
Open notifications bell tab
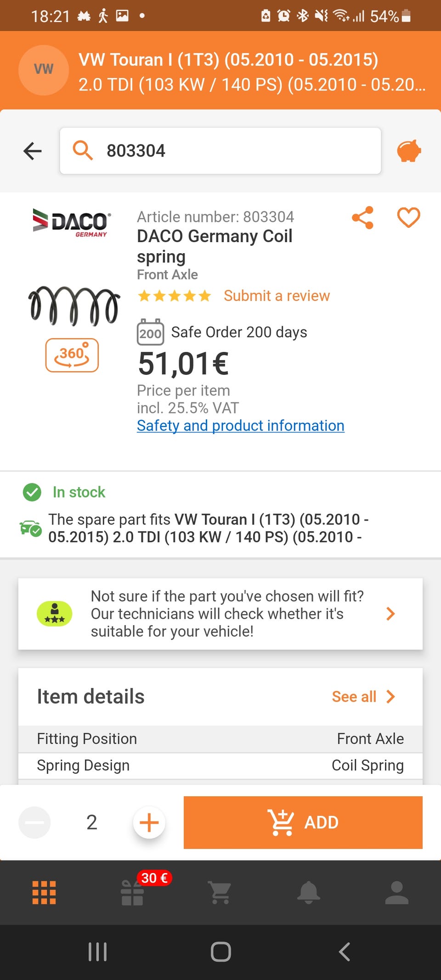tap(308, 893)
